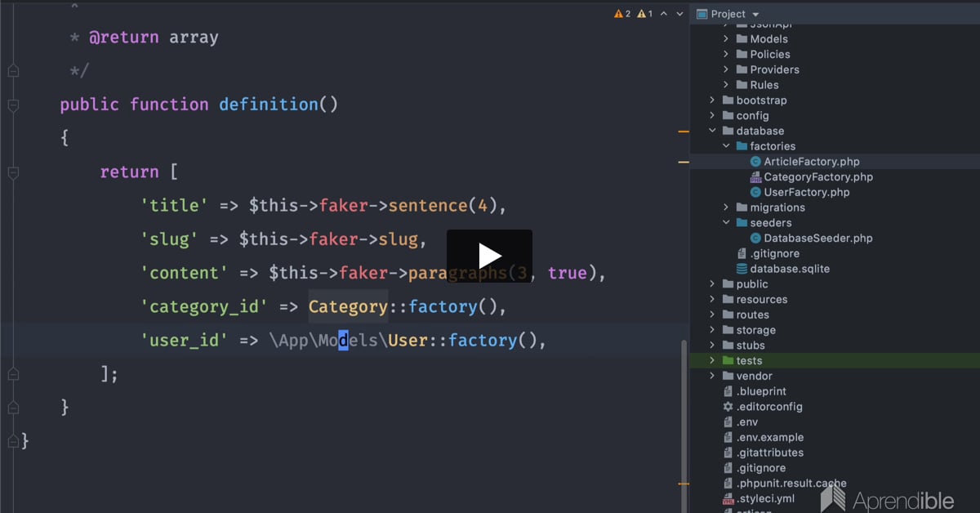Go to next highlighted error arrow

pyautogui.click(x=680, y=14)
